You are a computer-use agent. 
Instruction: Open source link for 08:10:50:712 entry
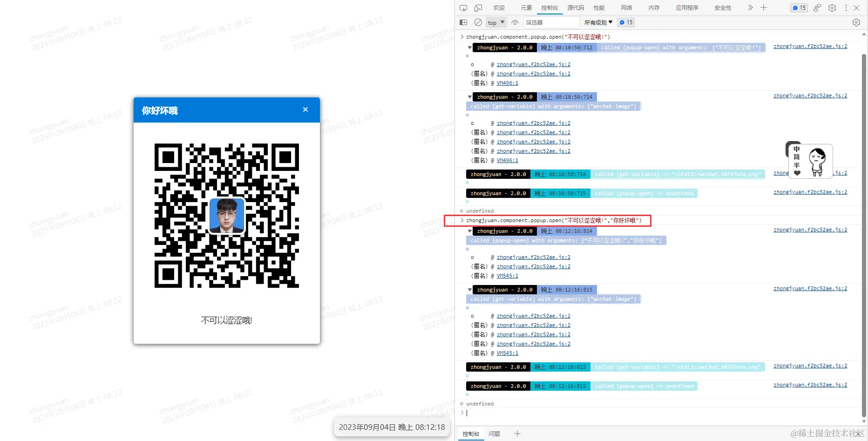[x=810, y=46]
